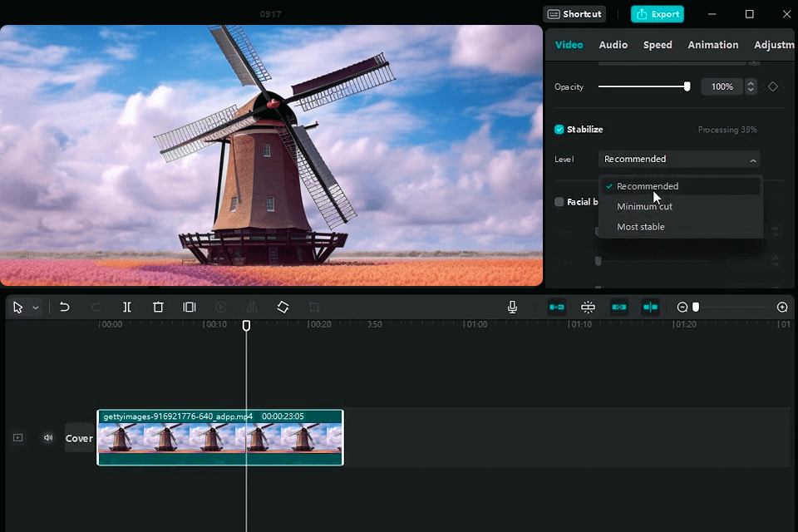Choose the Recommended stabilize option
Screen dimensions: 798x532
coord(680,186)
